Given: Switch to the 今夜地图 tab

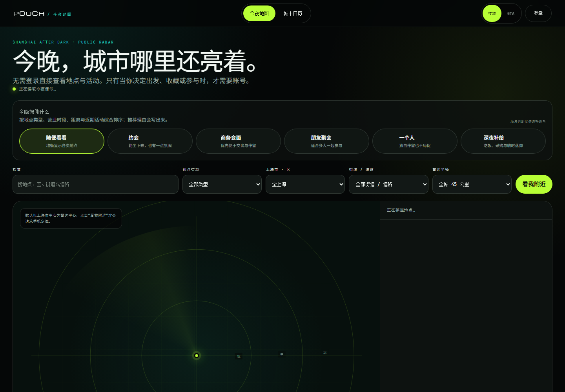Looking at the screenshot, I should click(259, 13).
